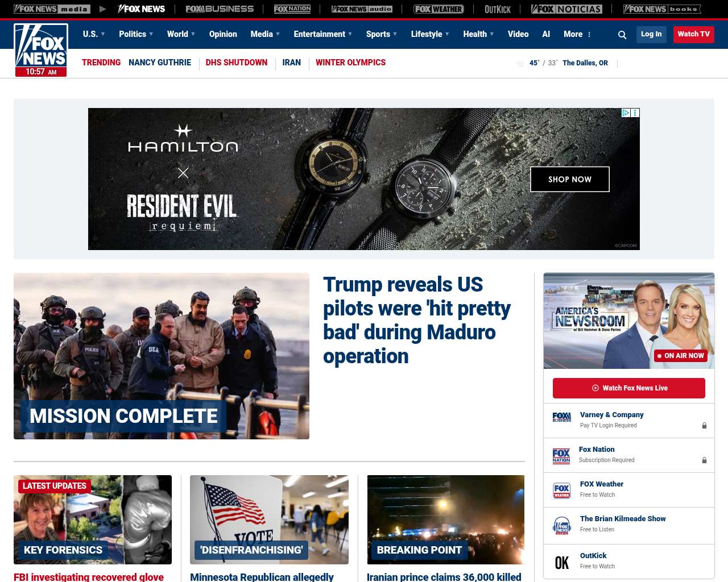Open the AI section
Image resolution: width=728 pixels, height=582 pixels.
546,34
